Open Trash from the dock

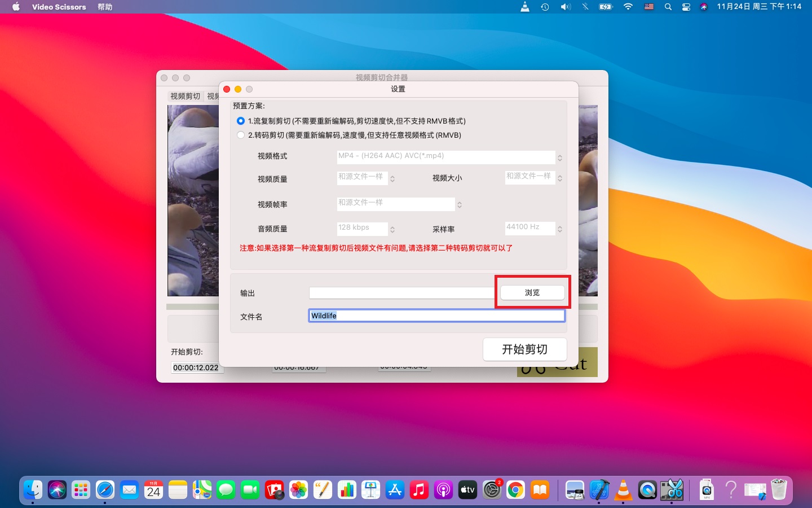pos(779,490)
